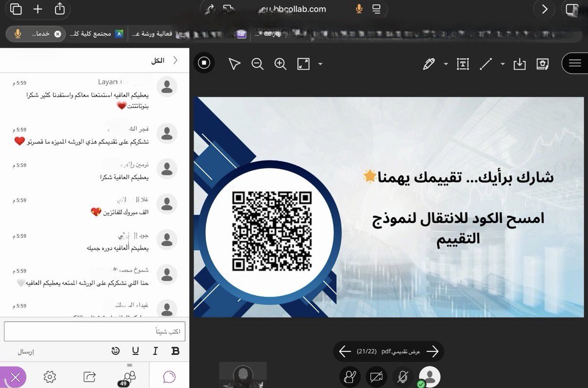Select the pencil drawing tool
Viewport: 588px width, 388px height.
tap(429, 64)
